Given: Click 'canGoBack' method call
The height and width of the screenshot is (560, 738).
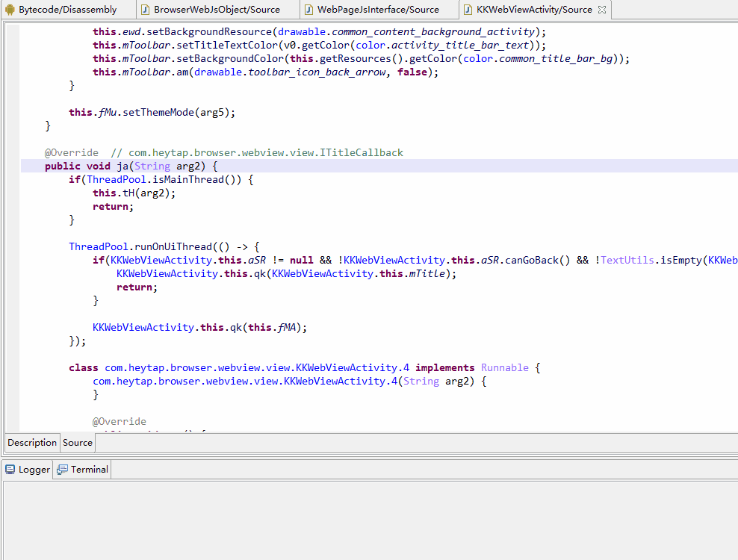Looking at the screenshot, I should [x=532, y=260].
